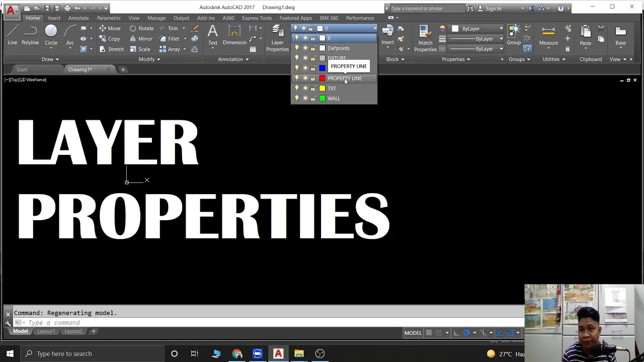
Task: Toggle lightbulb for FIXTURE layer
Action: (x=297, y=58)
